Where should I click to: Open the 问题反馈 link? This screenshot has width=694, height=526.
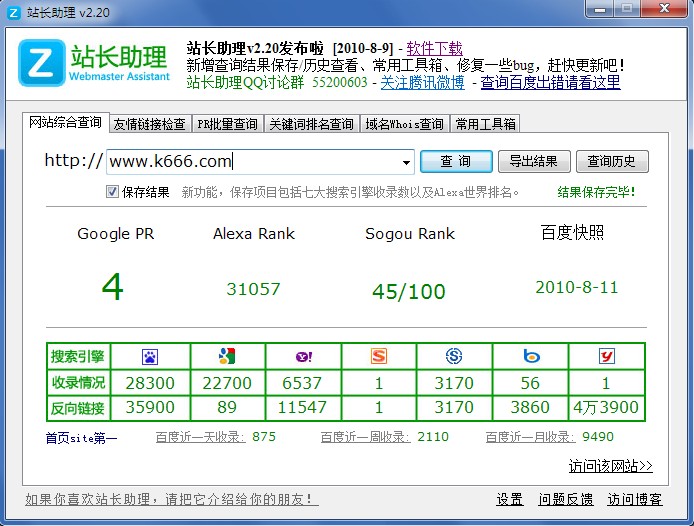tap(566, 499)
